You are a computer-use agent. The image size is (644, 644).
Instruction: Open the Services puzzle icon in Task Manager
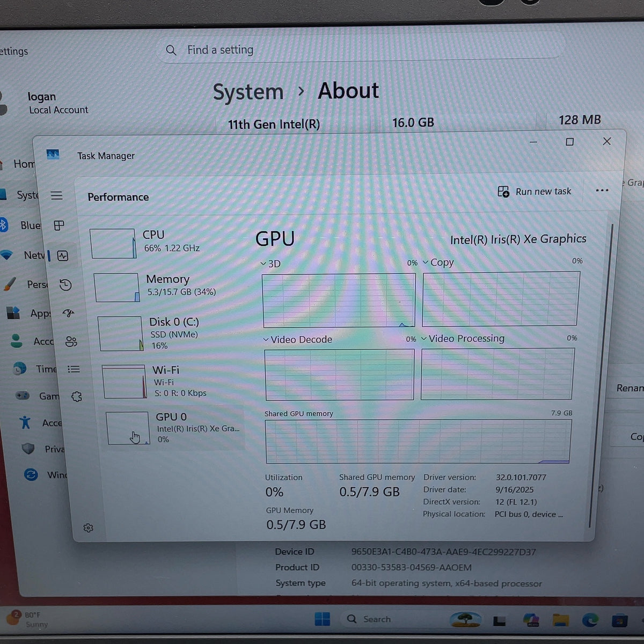(76, 397)
